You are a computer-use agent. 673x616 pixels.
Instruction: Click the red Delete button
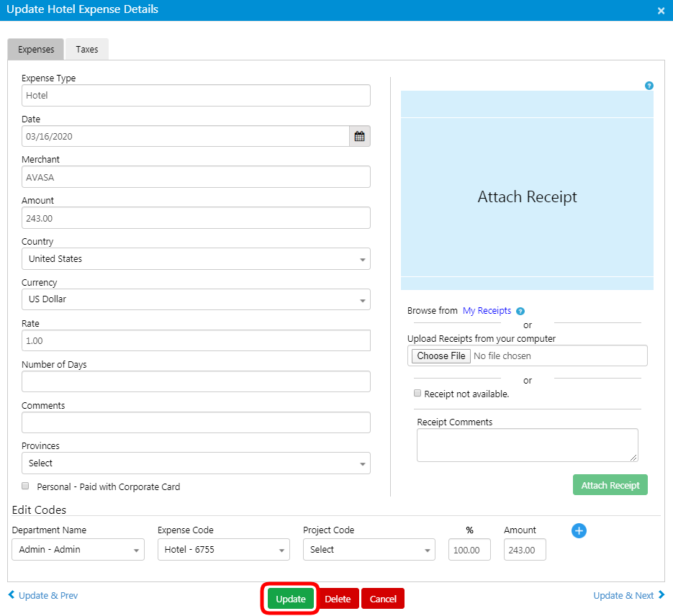click(x=338, y=599)
